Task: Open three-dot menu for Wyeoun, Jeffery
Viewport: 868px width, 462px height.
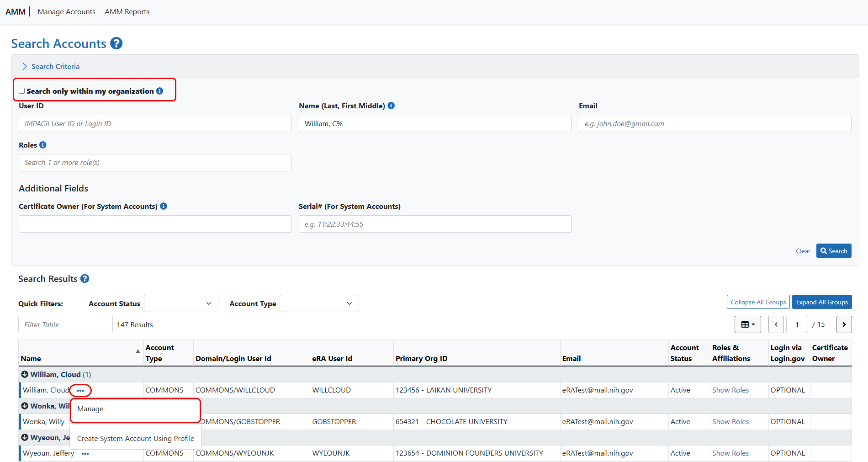Action: 85,453
